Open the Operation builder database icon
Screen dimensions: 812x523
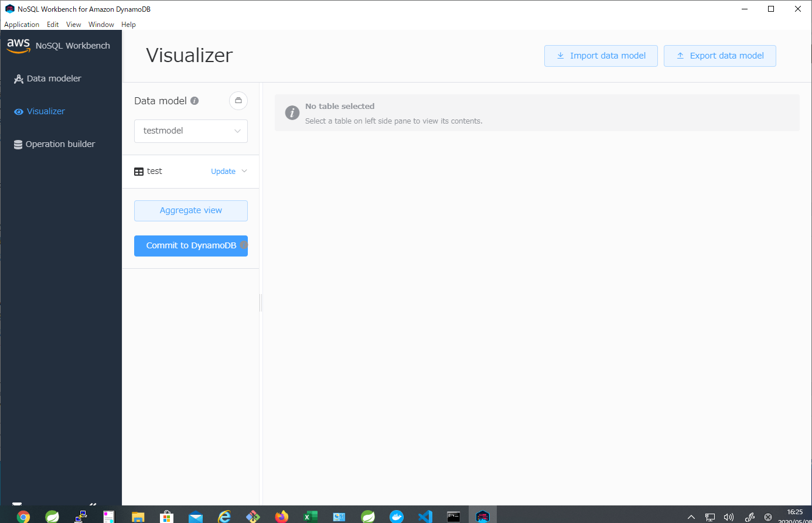click(x=19, y=143)
